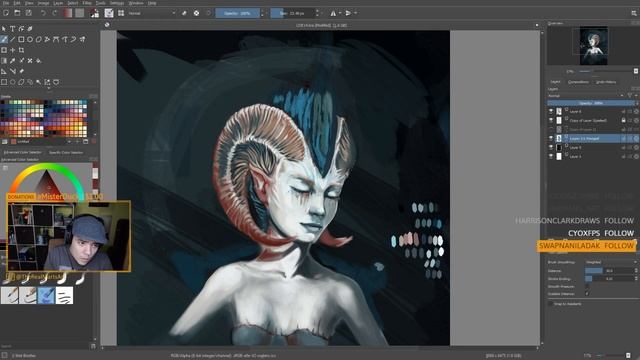Viewport: 640px width, 360px height.
Task: Toggle preserve alpha in the toolbar
Action: pyautogui.click(x=196, y=13)
